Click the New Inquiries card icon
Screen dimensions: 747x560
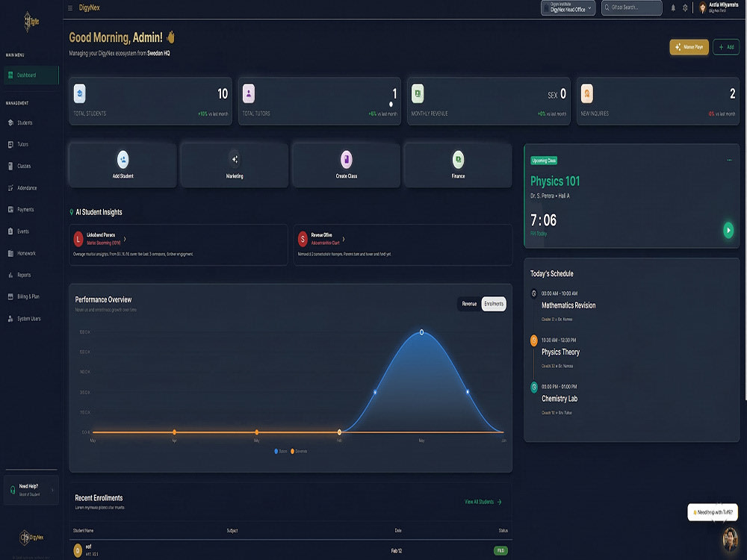point(587,93)
